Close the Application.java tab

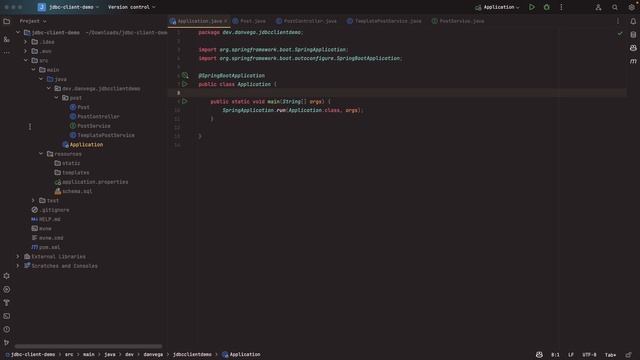(226, 21)
